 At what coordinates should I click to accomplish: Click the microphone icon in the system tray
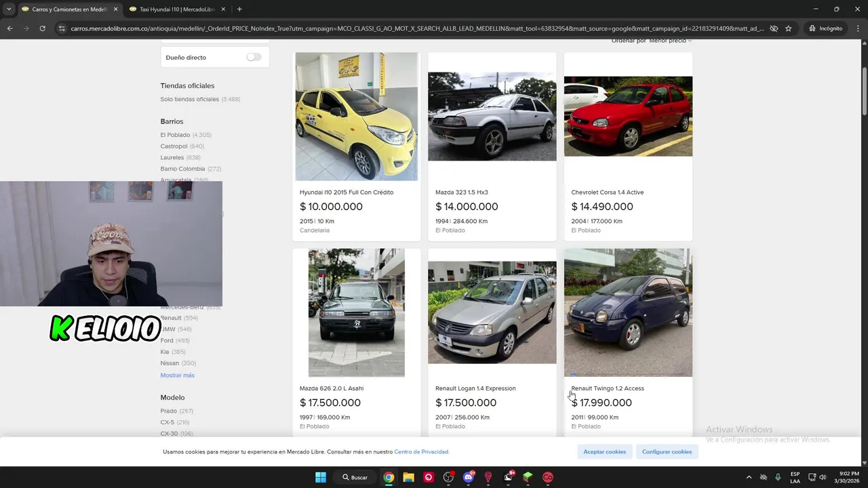tap(778, 477)
